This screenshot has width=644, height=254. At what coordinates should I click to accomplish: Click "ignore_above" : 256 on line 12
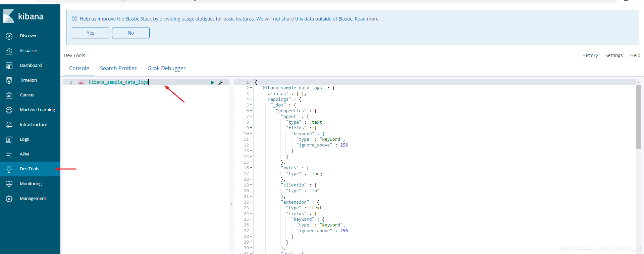pyautogui.click(x=322, y=145)
